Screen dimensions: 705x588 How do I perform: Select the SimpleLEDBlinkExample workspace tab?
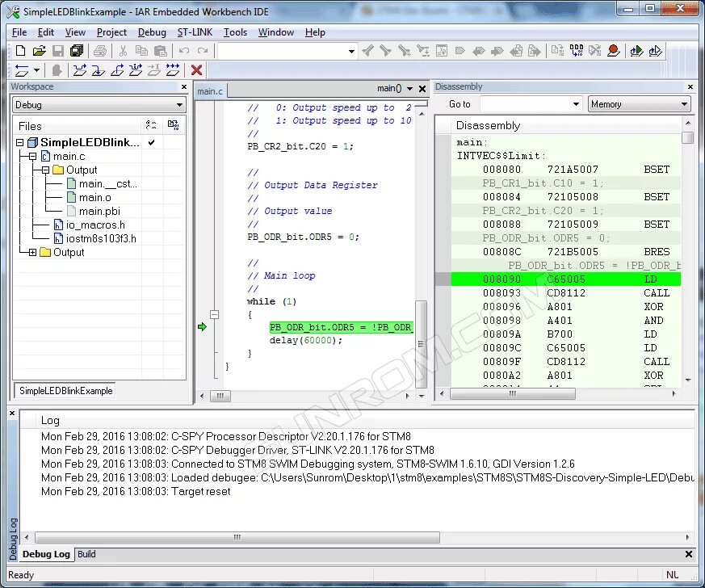[x=65, y=391]
